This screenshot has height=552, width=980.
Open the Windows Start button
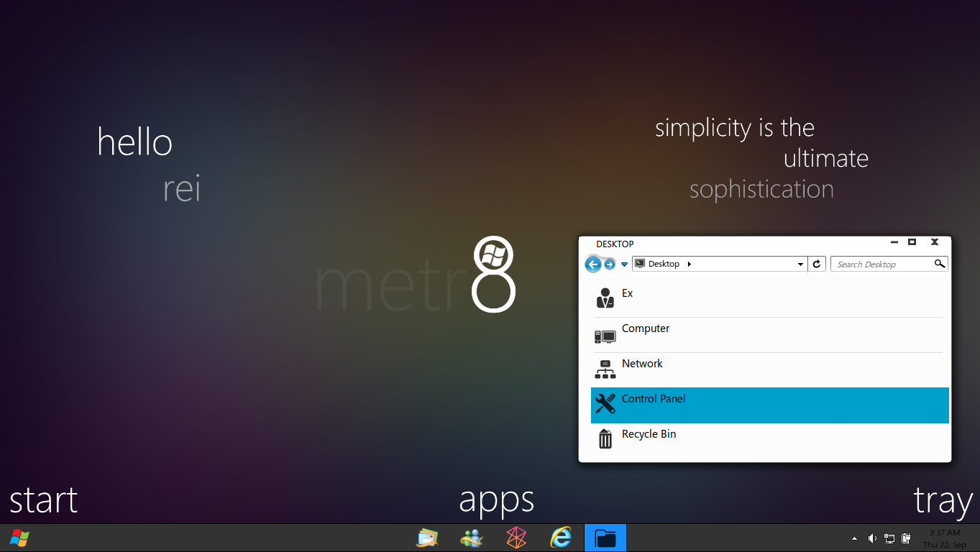pyautogui.click(x=19, y=538)
